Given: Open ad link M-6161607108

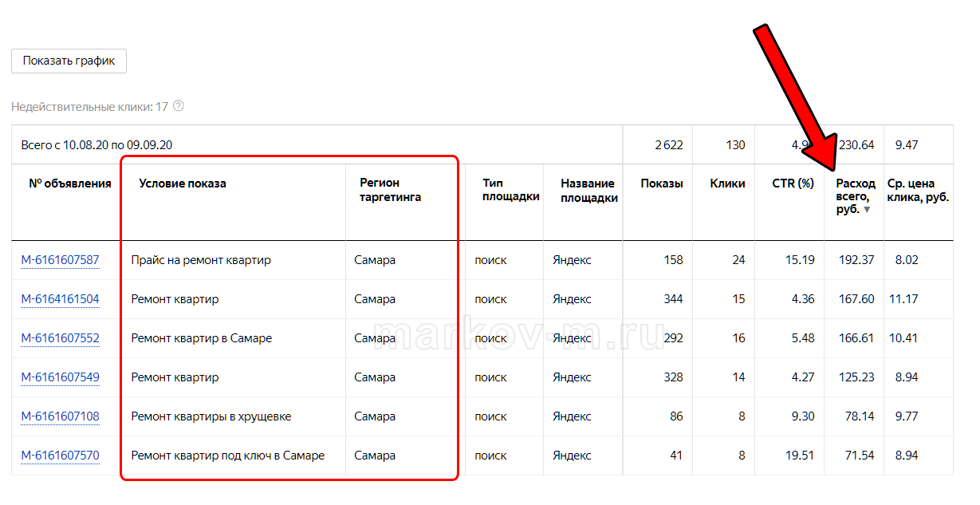Looking at the screenshot, I should 60,416.
